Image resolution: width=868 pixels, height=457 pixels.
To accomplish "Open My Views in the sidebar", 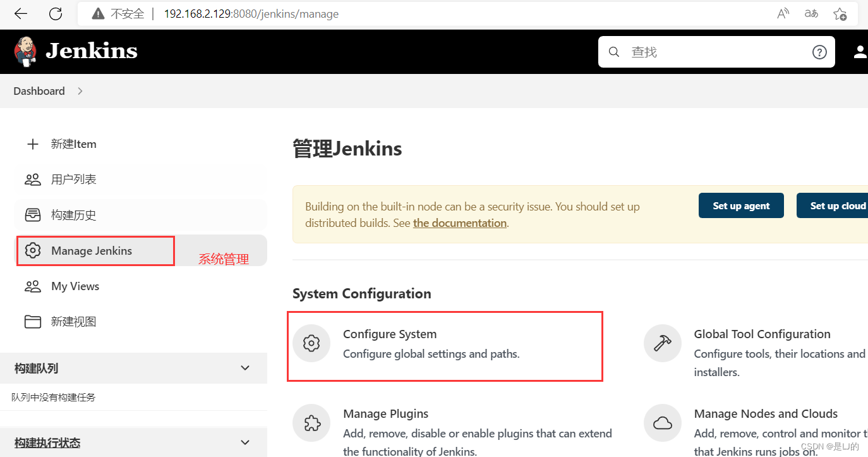I will coord(141,286).
